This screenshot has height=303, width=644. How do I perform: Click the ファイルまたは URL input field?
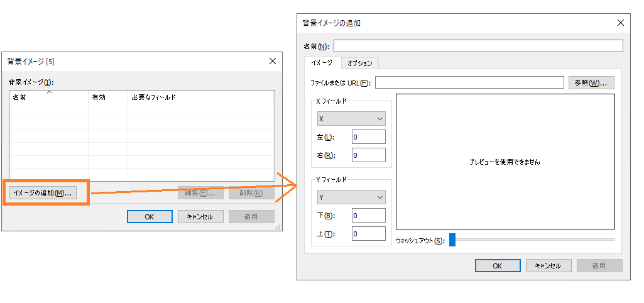469,82
